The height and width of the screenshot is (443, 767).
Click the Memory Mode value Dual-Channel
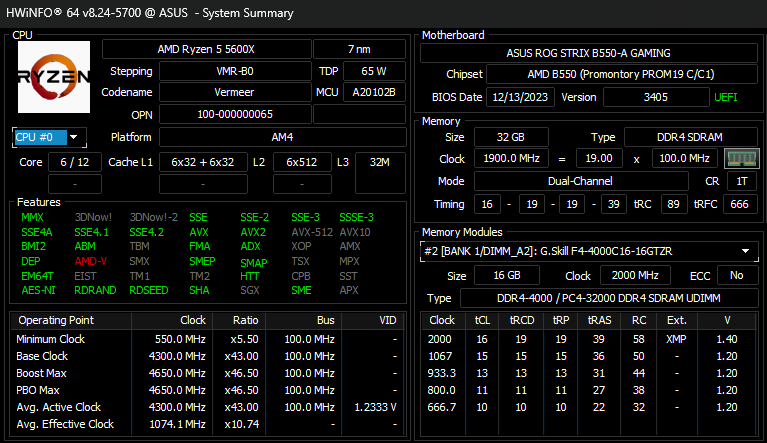tap(581, 181)
